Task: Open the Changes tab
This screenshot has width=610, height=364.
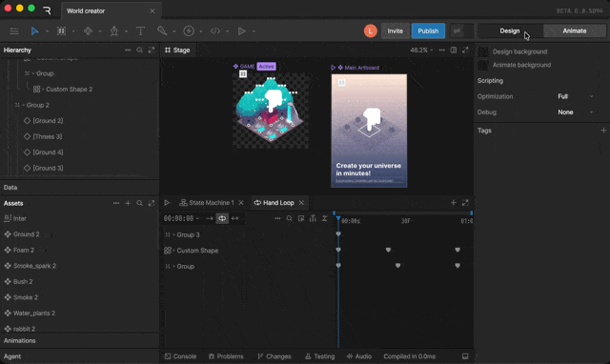Action: tap(274, 356)
